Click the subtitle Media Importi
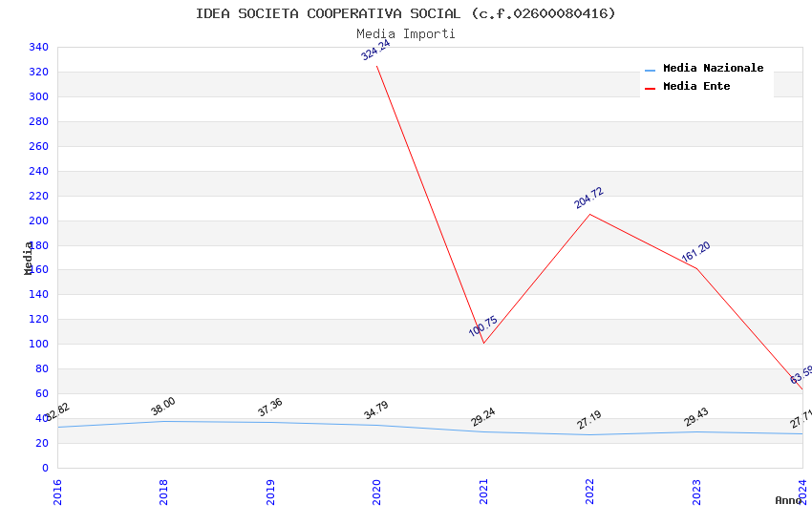 coord(405,33)
